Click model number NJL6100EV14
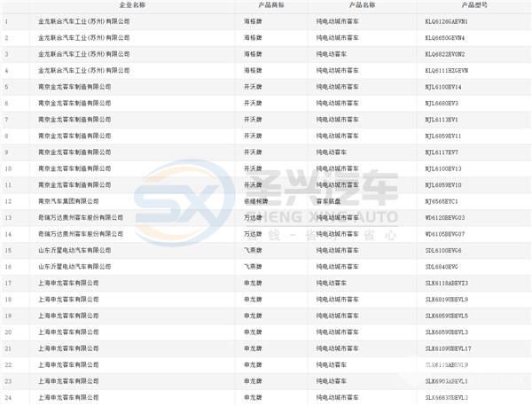 click(x=447, y=87)
